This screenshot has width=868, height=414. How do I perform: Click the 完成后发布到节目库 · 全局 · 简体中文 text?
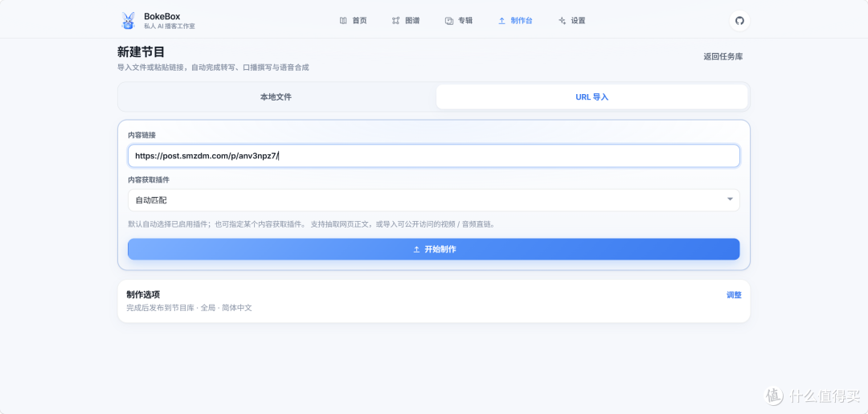190,308
